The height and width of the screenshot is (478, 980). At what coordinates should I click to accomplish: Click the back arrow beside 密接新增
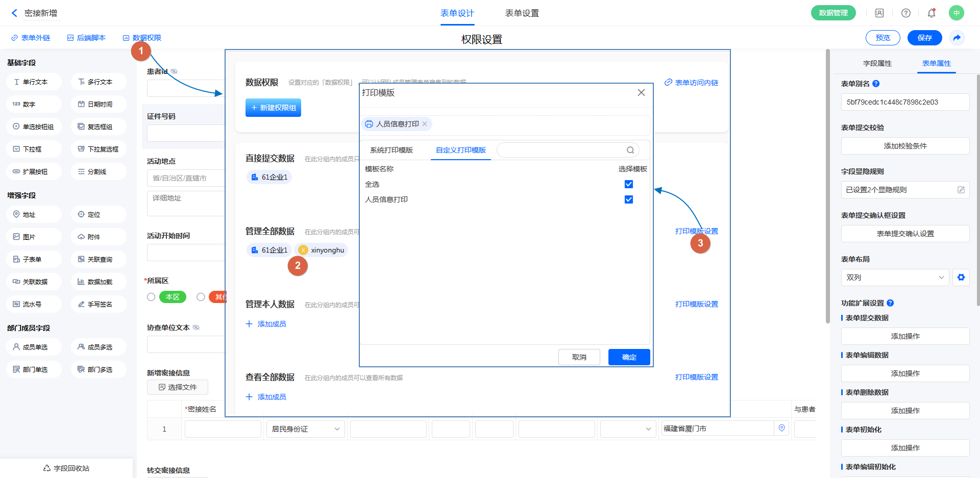pyautogui.click(x=14, y=13)
